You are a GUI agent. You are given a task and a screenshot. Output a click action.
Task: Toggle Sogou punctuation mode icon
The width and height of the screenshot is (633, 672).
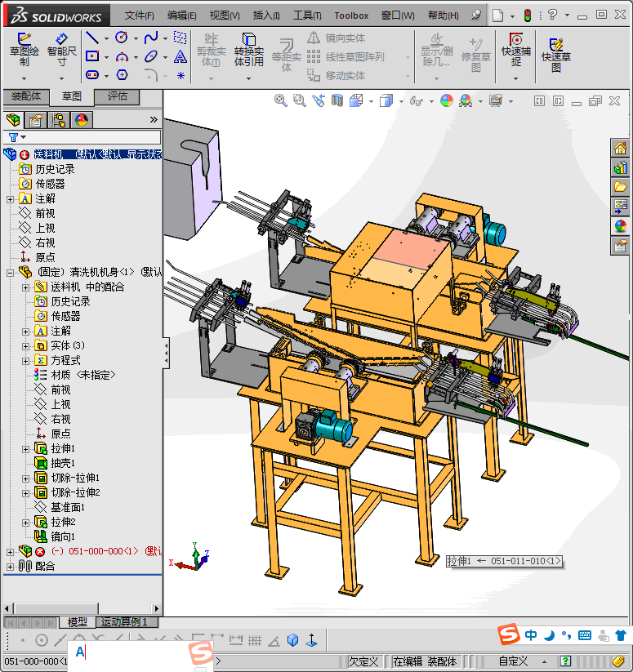point(567,635)
